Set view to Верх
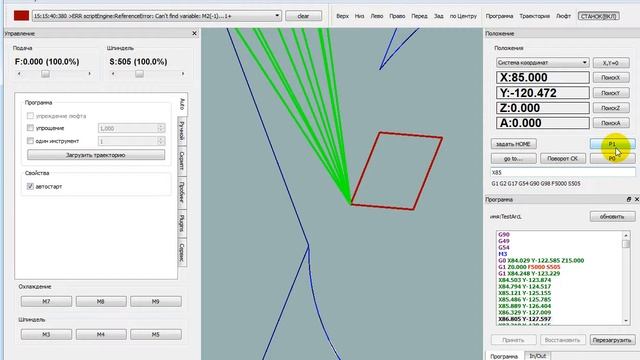Viewport: 640px width, 360px height. click(x=342, y=16)
